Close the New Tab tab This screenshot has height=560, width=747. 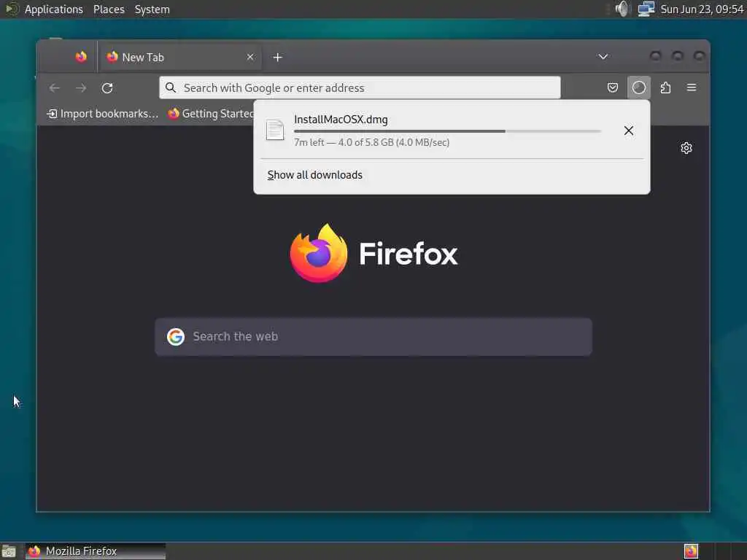tap(250, 57)
